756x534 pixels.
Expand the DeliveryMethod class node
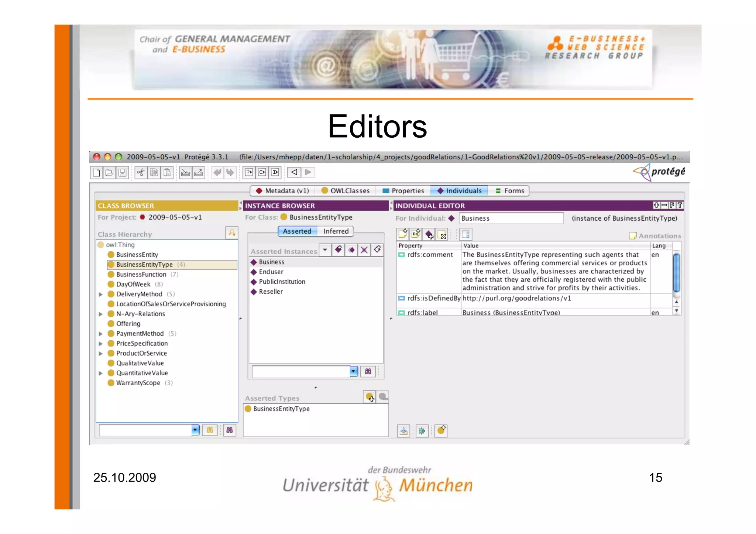pyautogui.click(x=100, y=294)
